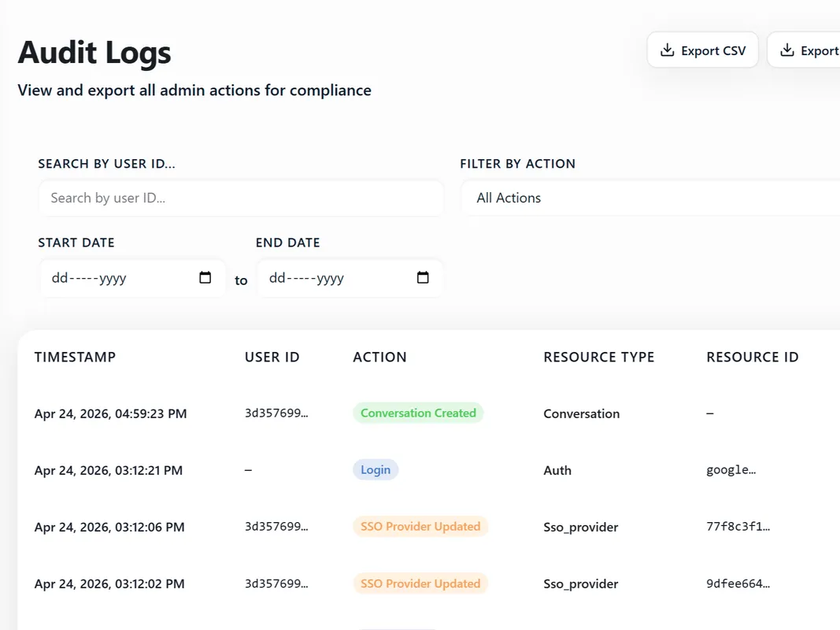Image resolution: width=840 pixels, height=630 pixels.
Task: Click resource ID google… in Login row
Action: coord(731,470)
